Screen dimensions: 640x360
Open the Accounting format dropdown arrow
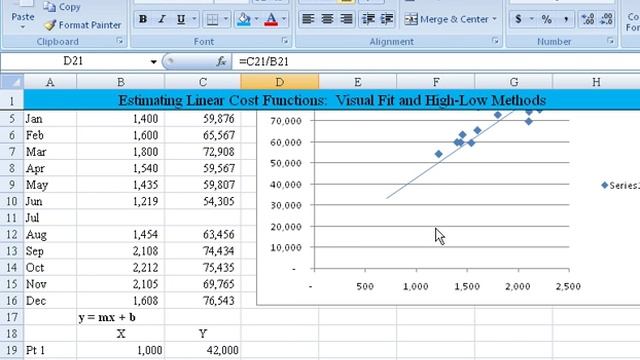(531, 19)
